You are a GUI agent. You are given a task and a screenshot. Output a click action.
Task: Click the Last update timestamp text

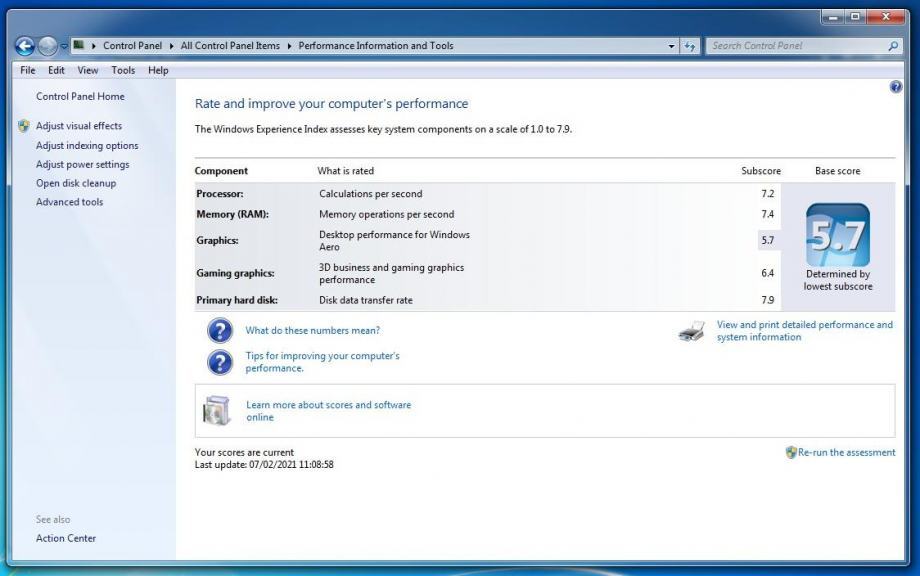264,465
